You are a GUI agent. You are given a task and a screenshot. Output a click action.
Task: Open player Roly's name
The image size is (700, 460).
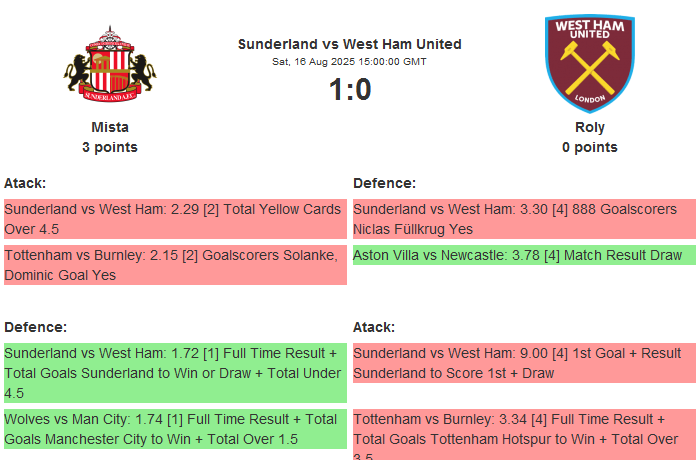tap(590, 127)
